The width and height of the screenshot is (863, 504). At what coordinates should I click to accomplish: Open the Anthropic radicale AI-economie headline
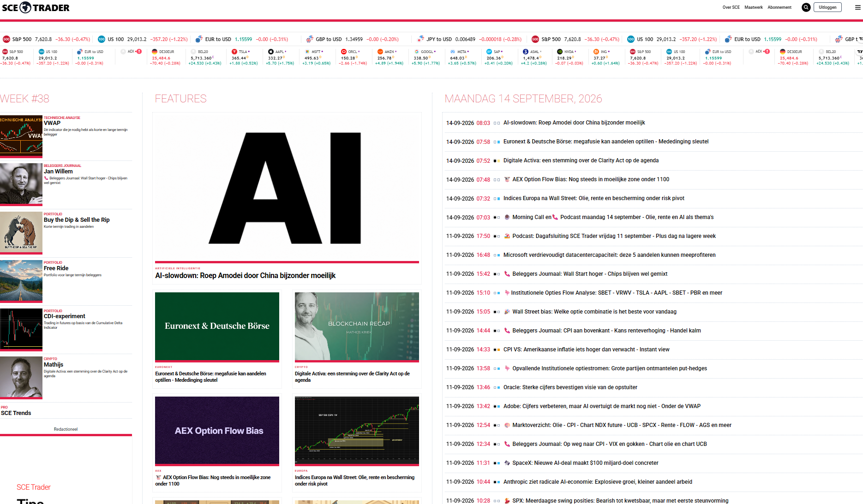tap(598, 482)
